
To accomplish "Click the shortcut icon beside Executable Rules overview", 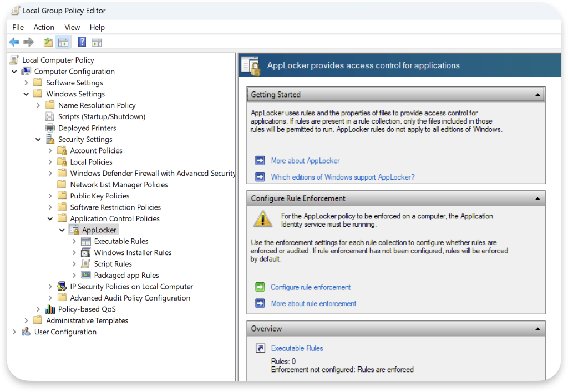I will click(260, 348).
